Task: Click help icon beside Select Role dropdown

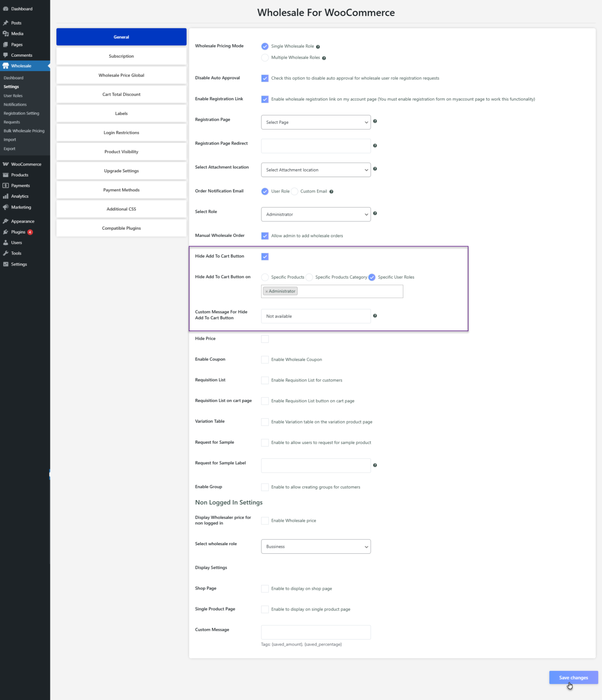Action: (375, 213)
